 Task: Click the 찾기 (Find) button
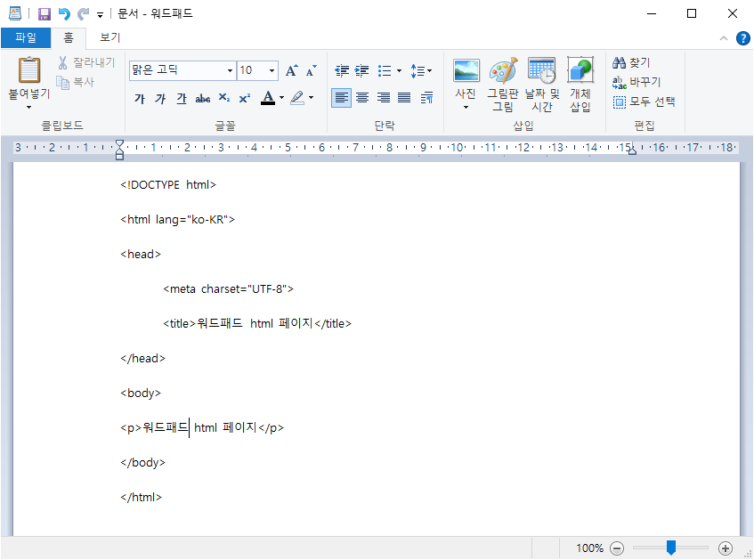pos(632,62)
